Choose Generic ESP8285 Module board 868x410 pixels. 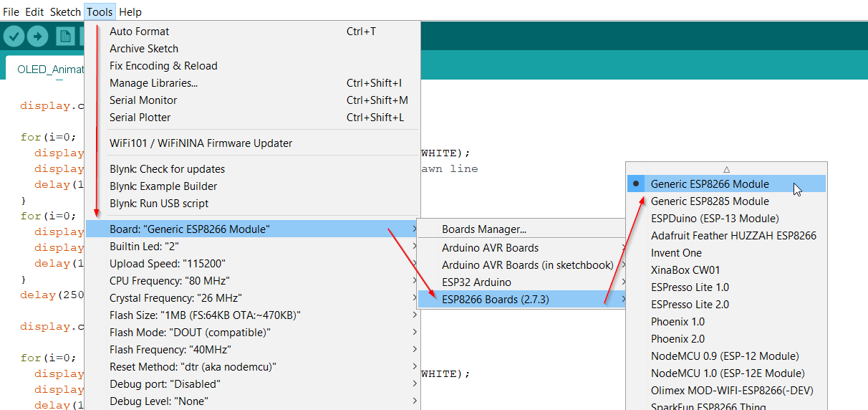pyautogui.click(x=710, y=201)
